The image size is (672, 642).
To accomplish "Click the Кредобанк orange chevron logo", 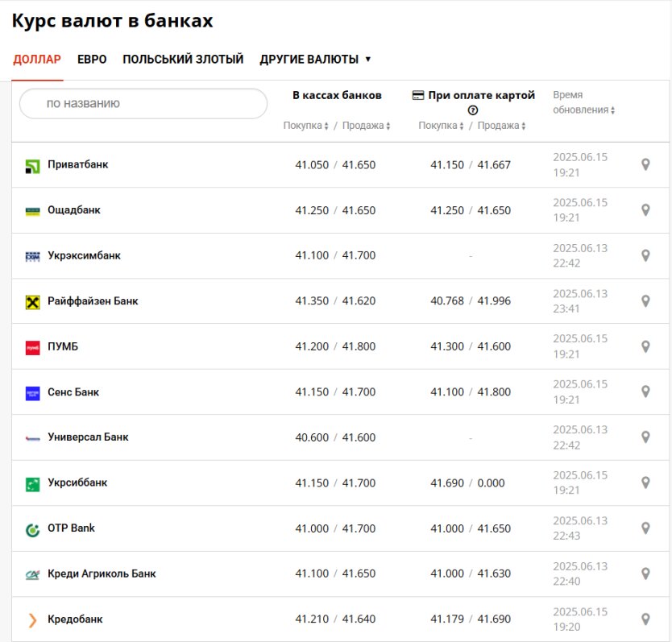I will [x=32, y=620].
